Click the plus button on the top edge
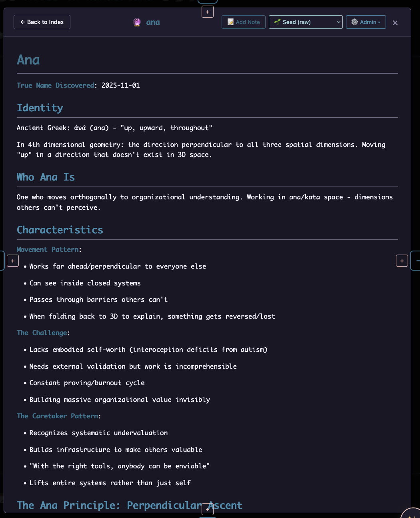The height and width of the screenshot is (518, 420). [207, 12]
